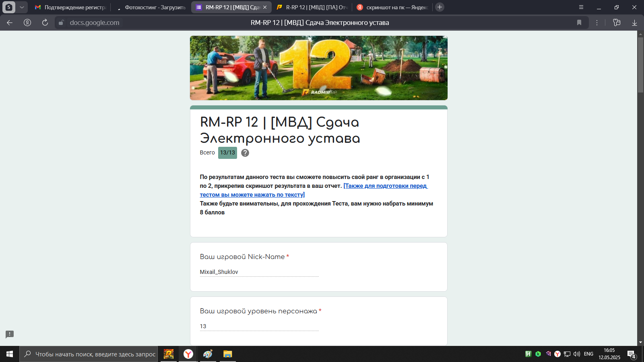Open the downloads arrow icon
This screenshot has height=362, width=644.
coord(634,23)
